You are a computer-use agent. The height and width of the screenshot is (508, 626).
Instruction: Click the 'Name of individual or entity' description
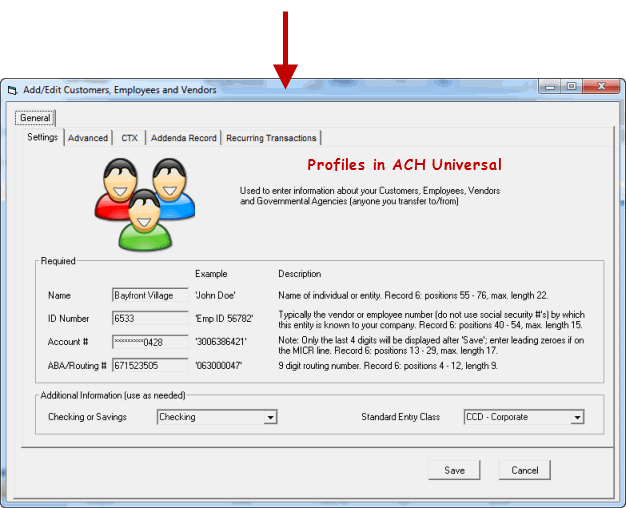click(413, 296)
